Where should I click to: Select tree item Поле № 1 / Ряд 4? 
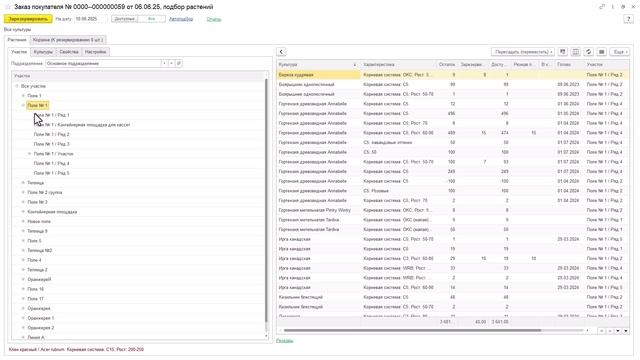click(x=52, y=164)
